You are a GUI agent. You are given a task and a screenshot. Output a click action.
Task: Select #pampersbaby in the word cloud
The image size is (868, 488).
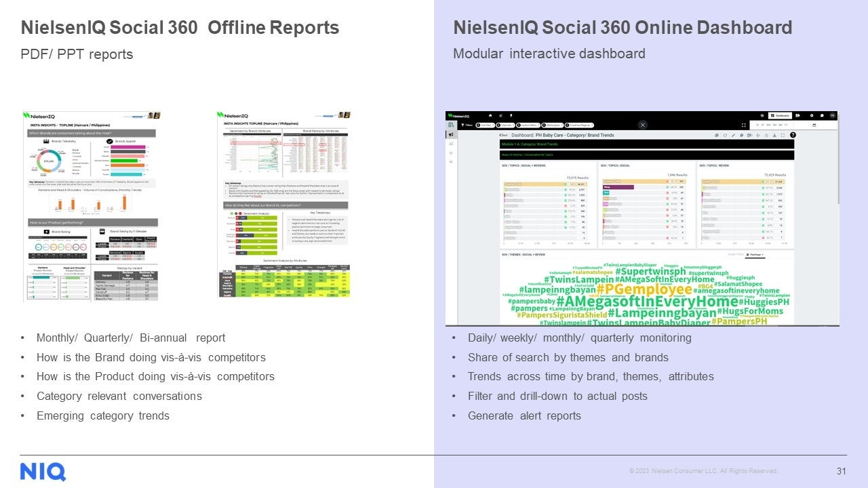[x=530, y=301]
